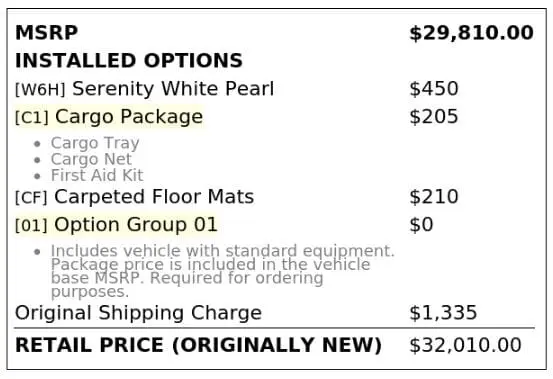Click the $1,335 shipping amount
Viewport: 553px width, 379px height.
443,313
